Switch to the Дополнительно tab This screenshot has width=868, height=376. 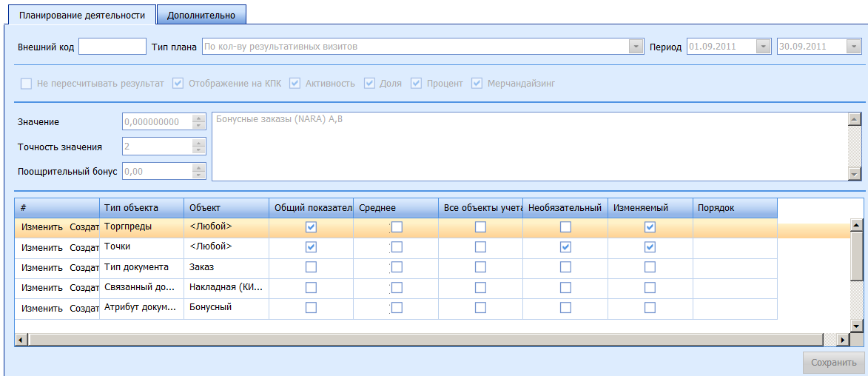click(201, 15)
